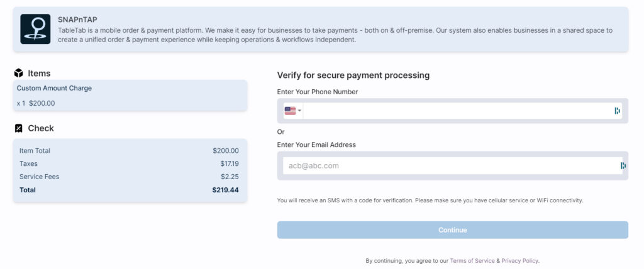Image resolution: width=644 pixels, height=269 pixels.
Task: Click the receipt icon beside Check
Action: [x=19, y=128]
